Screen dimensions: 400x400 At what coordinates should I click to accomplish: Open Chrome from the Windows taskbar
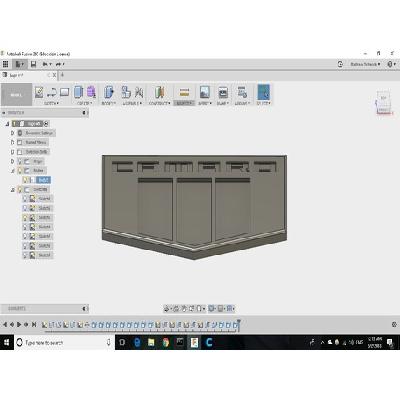tap(166, 342)
